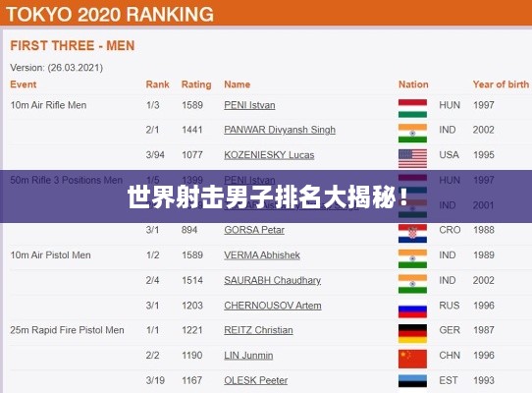Open VERMA Abhishek athlete link

tap(262, 255)
